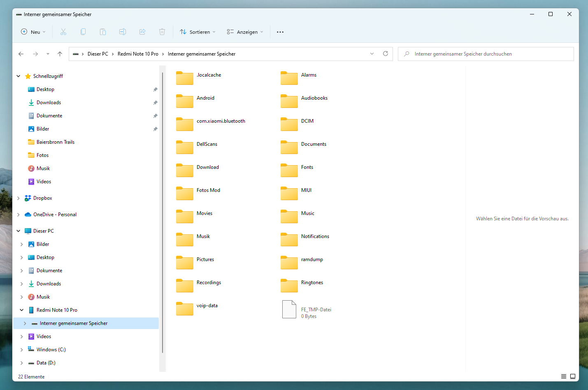588x390 pixels.
Task: Click the Cut scissors icon in toolbar
Action: pyautogui.click(x=63, y=32)
